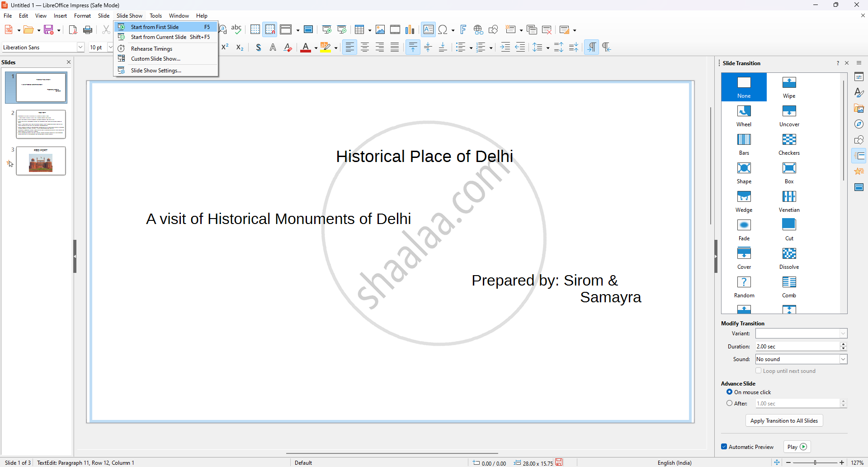Click the Print icon in toolbar

(88, 30)
